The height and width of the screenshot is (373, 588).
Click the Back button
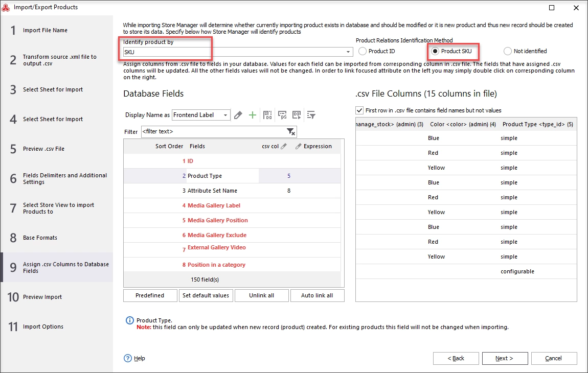coord(456,358)
